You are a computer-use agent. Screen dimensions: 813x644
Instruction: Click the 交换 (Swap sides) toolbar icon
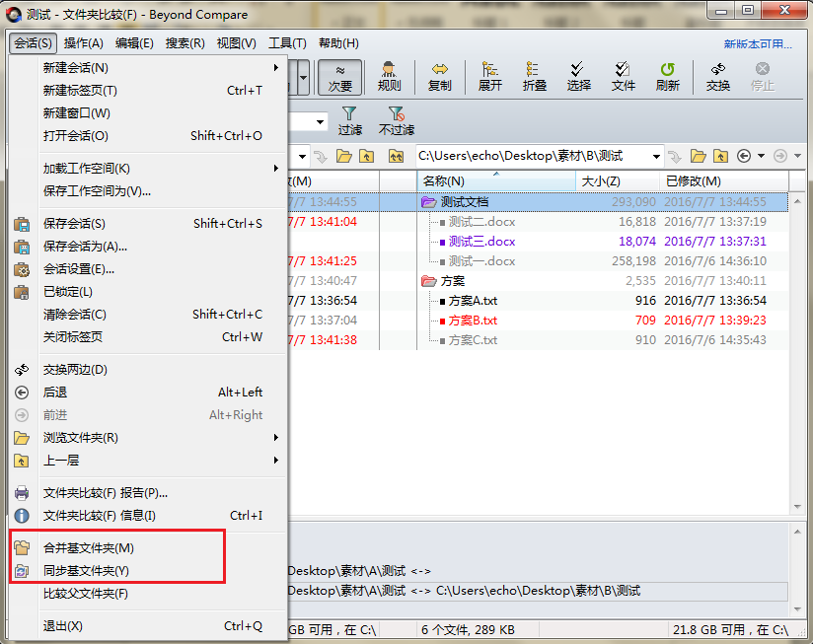(x=717, y=76)
